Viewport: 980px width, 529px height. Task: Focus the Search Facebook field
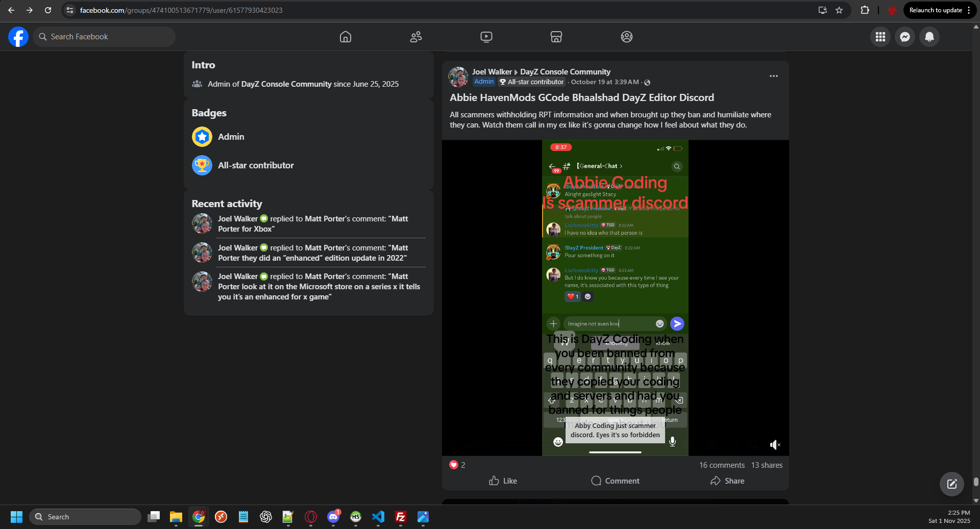[x=104, y=37]
